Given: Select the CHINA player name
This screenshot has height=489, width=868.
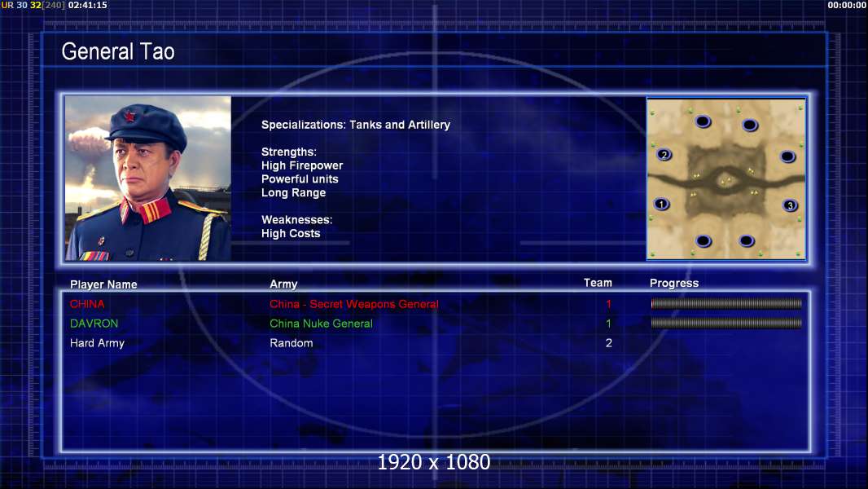Looking at the screenshot, I should (x=87, y=304).
